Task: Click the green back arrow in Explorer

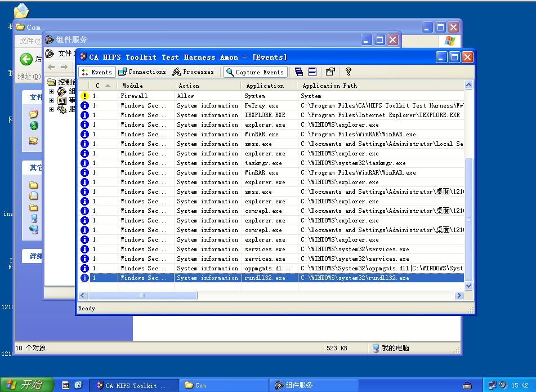Action: [26, 59]
